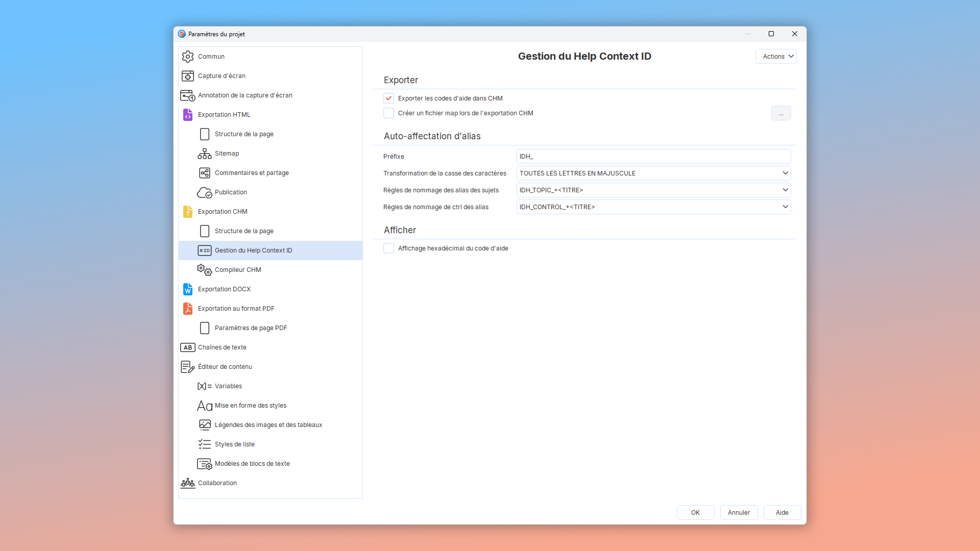Open Collaboration people icon

(188, 483)
